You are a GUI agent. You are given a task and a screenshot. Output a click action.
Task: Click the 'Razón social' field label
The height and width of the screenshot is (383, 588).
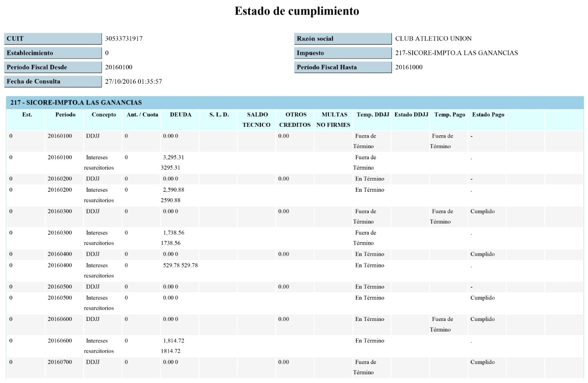tap(315, 39)
